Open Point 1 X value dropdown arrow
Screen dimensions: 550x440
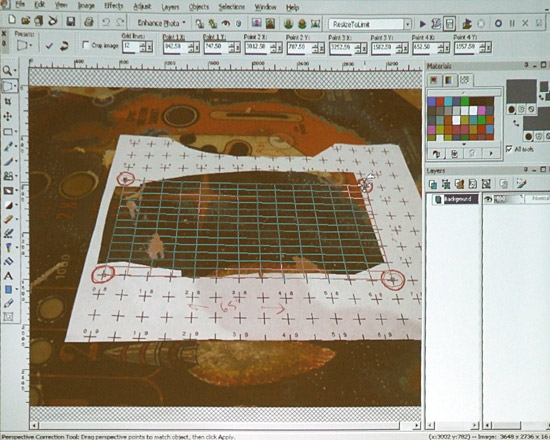[196, 47]
